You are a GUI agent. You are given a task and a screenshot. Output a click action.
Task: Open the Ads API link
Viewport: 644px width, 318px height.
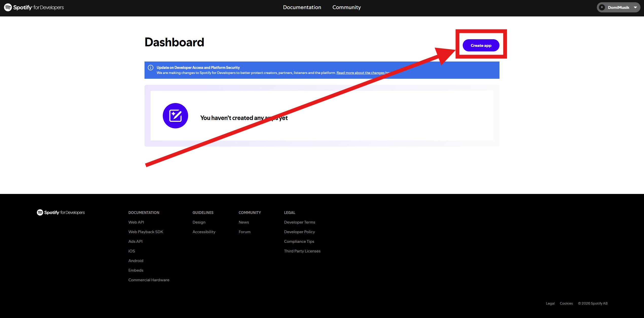[135, 241]
